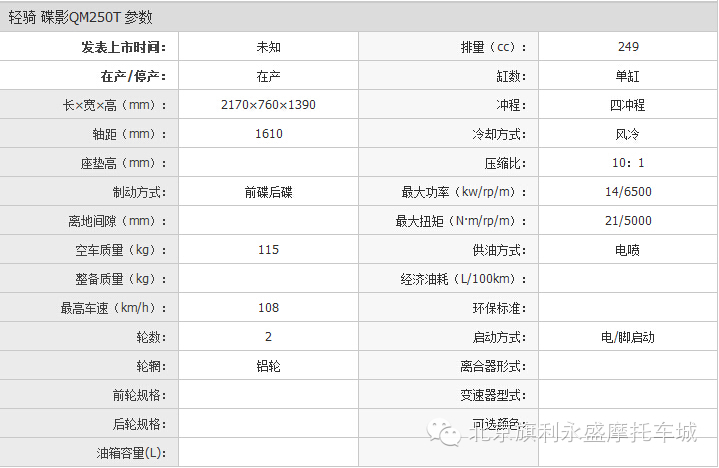Image resolution: width=719 pixels, height=468 pixels.
Task: Select the 冷却方式 label
Action: [x=499, y=134]
